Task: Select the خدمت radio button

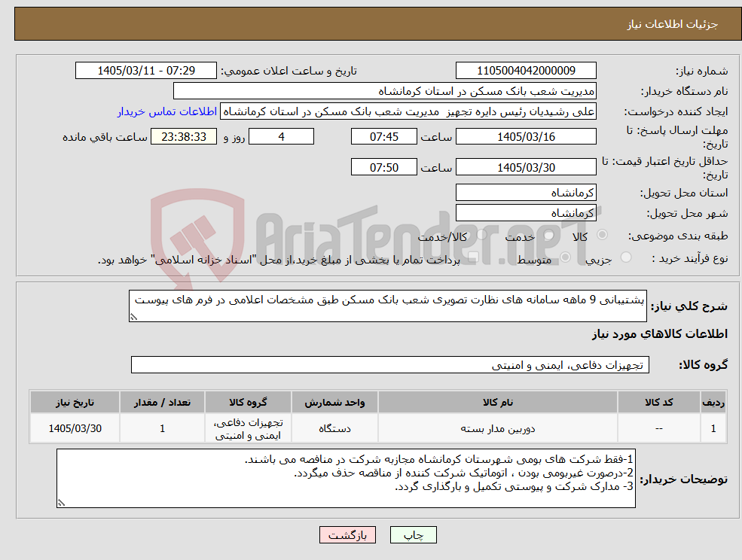Action: tap(548, 235)
